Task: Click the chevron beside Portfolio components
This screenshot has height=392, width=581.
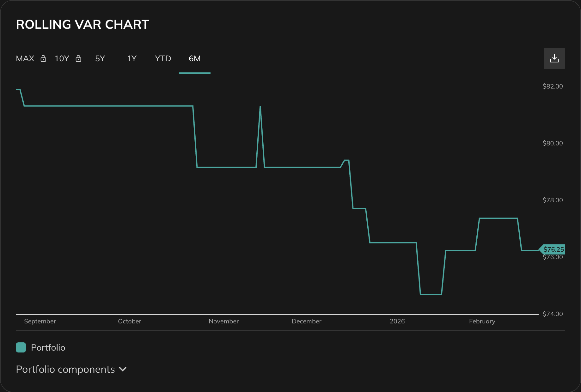Action: [x=123, y=369]
